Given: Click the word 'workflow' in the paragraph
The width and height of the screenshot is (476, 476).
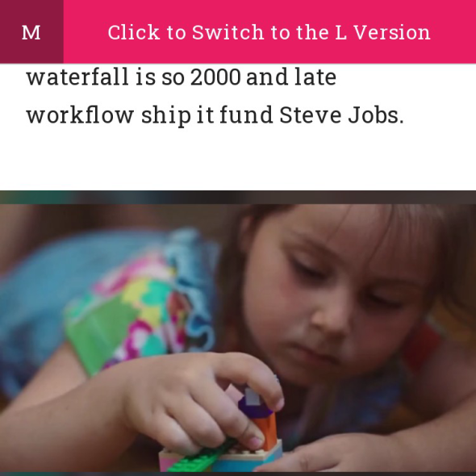Looking at the screenshot, I should point(80,115).
